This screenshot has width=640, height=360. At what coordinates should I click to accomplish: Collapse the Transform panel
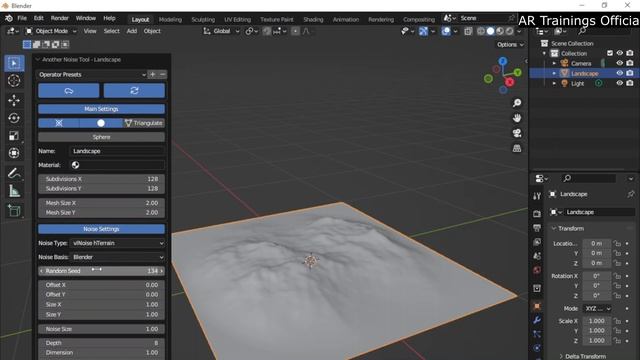coord(567,229)
